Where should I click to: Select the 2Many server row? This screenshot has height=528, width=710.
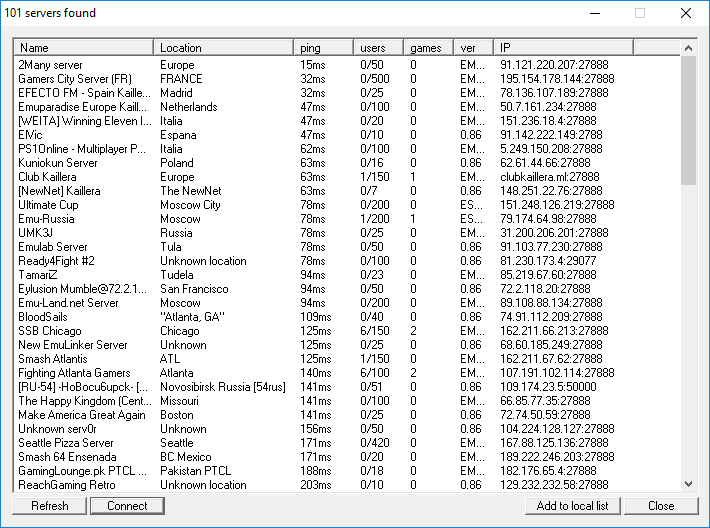tap(347, 65)
